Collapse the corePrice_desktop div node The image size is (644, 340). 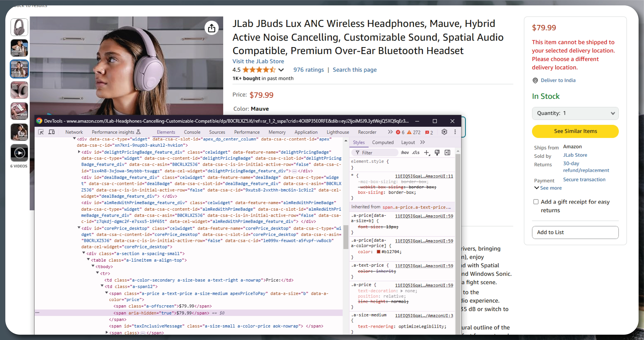79,228
